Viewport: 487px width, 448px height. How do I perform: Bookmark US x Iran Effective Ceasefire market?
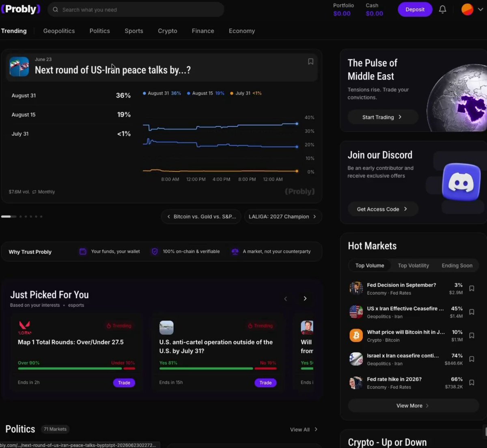coord(472,312)
